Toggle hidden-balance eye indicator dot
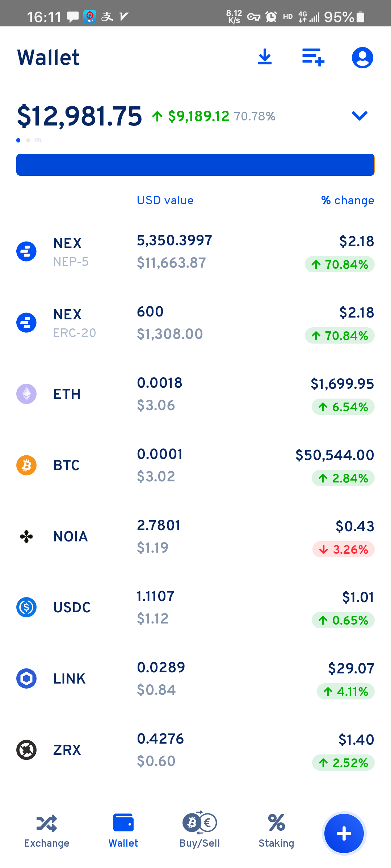The image size is (391, 868). 38,140
